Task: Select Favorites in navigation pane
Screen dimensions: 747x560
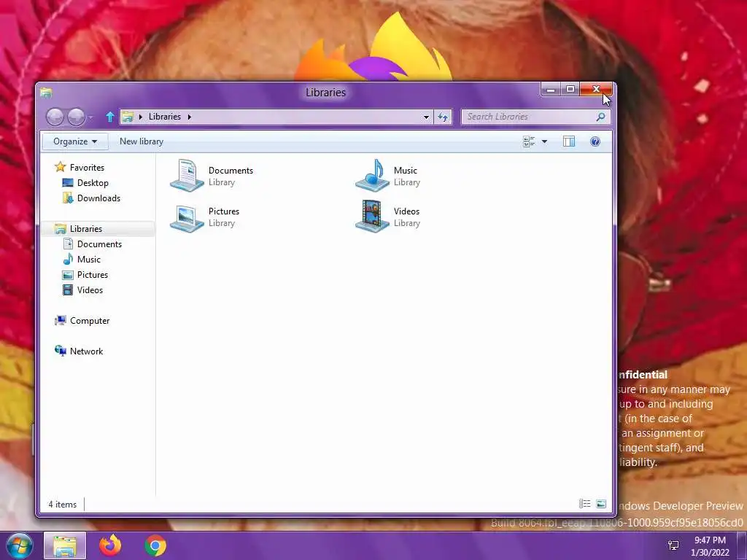Action: pyautogui.click(x=87, y=168)
